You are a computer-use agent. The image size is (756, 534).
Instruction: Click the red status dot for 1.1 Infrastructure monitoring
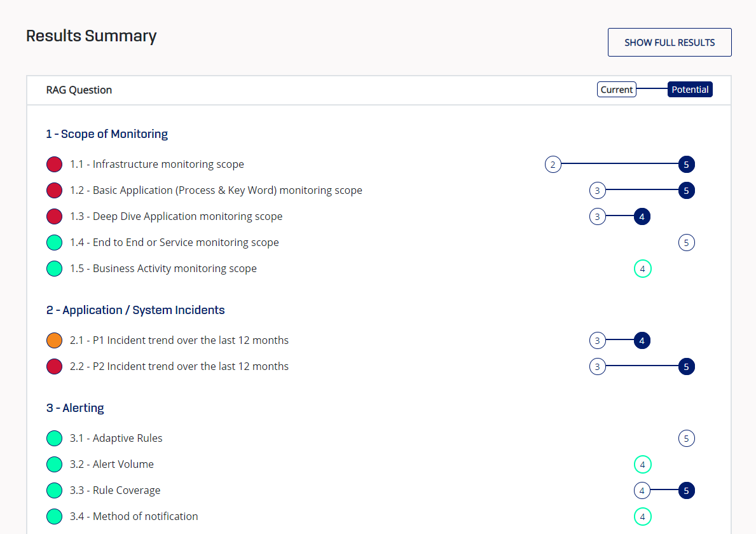[55, 165]
